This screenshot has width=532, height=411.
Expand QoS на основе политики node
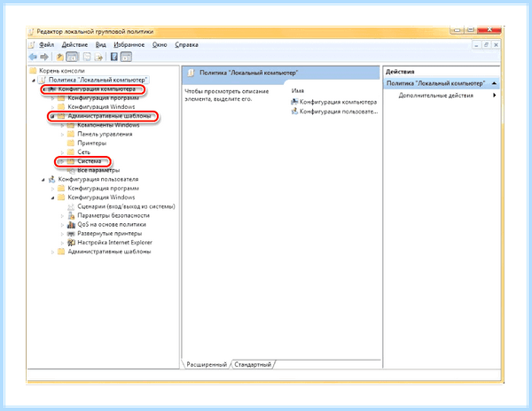tap(62, 225)
